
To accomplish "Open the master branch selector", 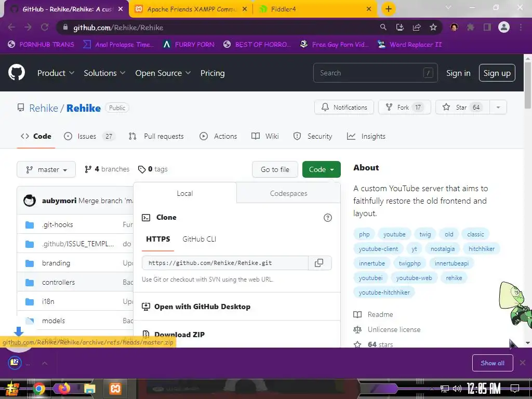I will point(46,169).
